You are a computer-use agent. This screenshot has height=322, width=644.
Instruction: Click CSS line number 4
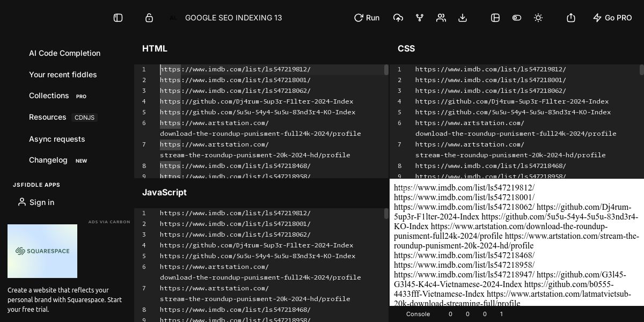tap(399, 101)
